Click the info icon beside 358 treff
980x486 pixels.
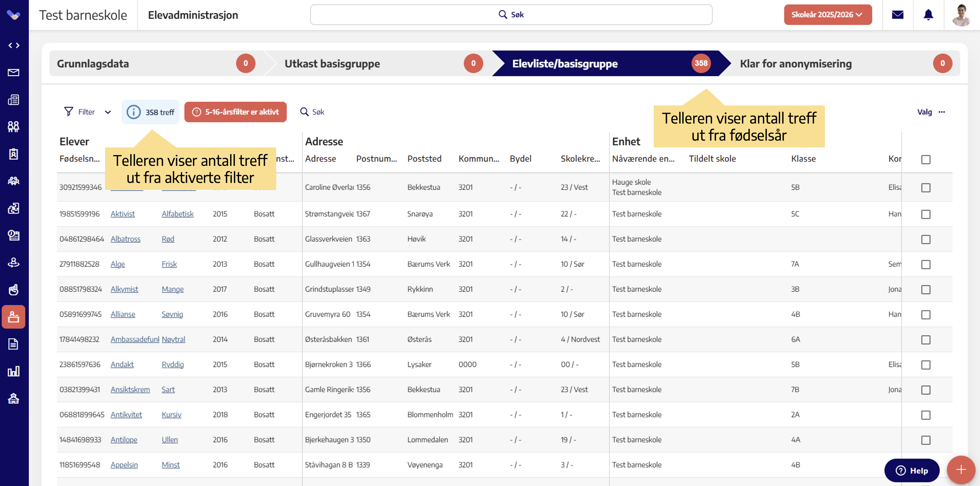point(134,112)
